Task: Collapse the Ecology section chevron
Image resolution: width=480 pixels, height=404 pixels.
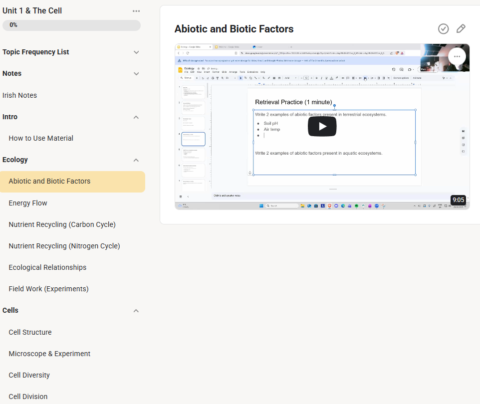Action: click(136, 160)
